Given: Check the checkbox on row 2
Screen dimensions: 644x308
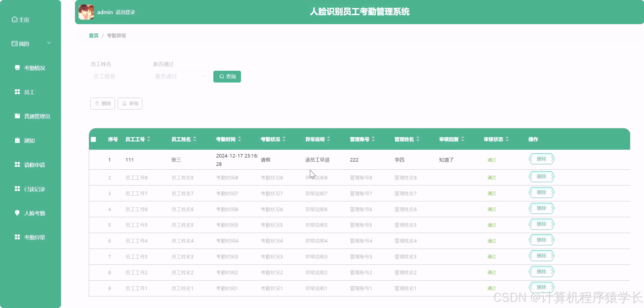Looking at the screenshot, I should 93,177.
